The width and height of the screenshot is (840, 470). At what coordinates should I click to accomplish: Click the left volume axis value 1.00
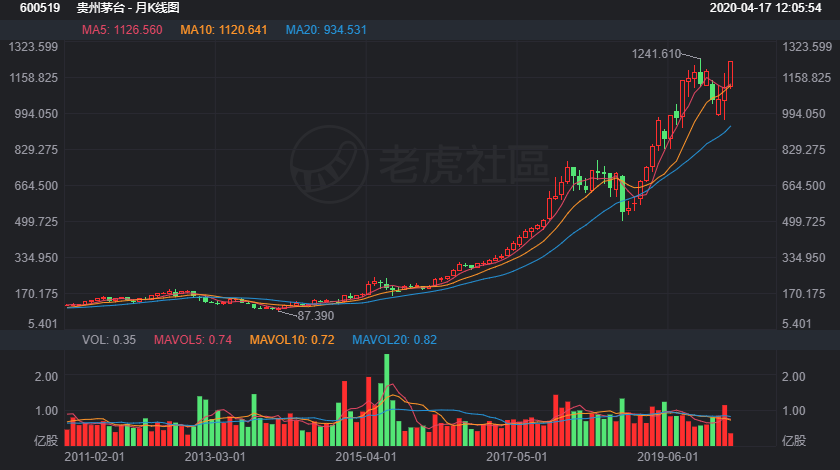pos(46,411)
